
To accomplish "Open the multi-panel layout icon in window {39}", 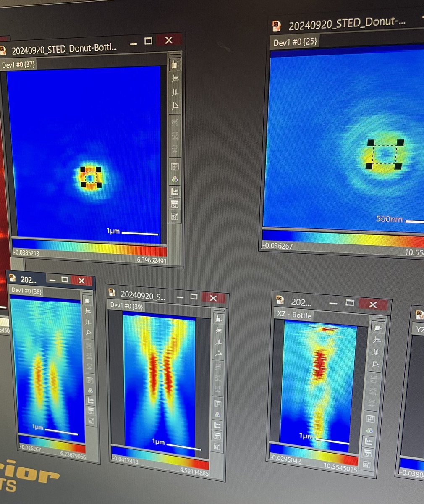I will pyautogui.click(x=217, y=404).
